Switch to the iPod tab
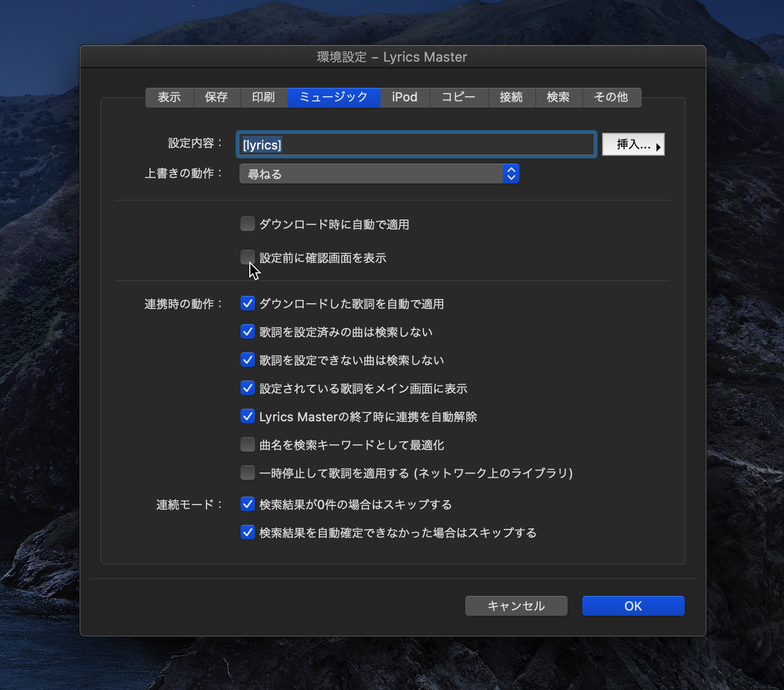784x690 pixels. coord(405,97)
